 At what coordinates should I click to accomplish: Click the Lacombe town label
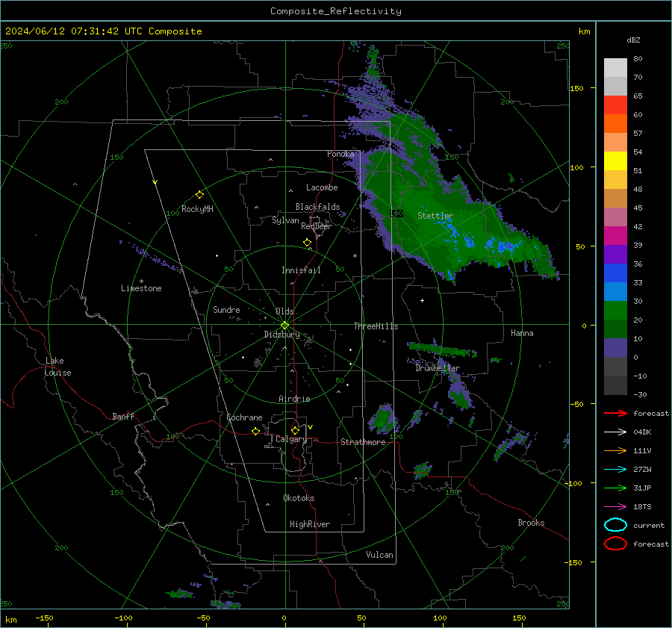point(322,187)
